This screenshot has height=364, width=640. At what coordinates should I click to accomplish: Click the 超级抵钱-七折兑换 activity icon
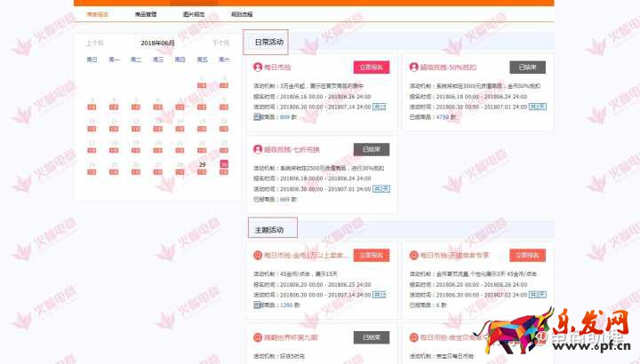pyautogui.click(x=258, y=149)
